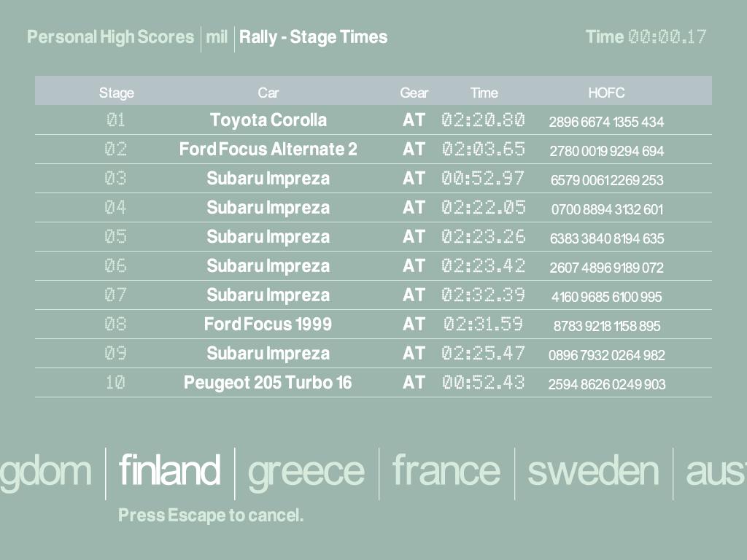Select the Peugeot 205 Turbo 16 row
The height and width of the screenshot is (560, 747).
pyautogui.click(x=268, y=383)
